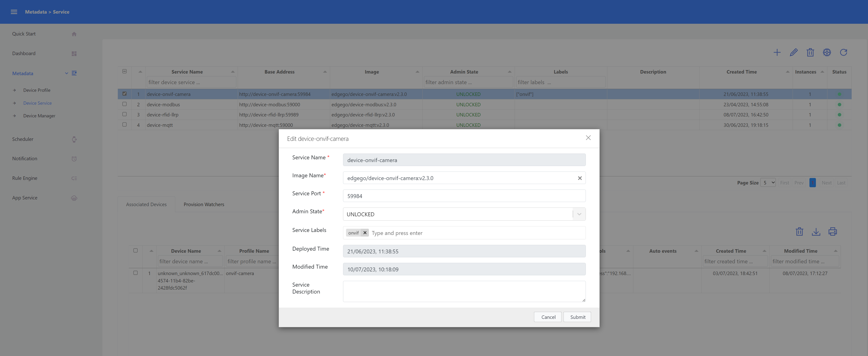Submit the device-onvif-camera edits
The height and width of the screenshot is (356, 868).
(x=577, y=317)
